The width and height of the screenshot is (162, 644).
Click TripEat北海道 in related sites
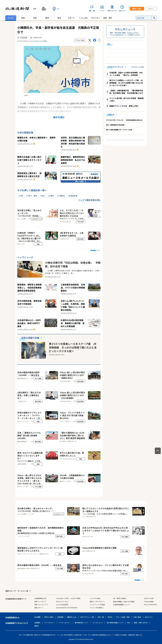[x=148, y=602]
